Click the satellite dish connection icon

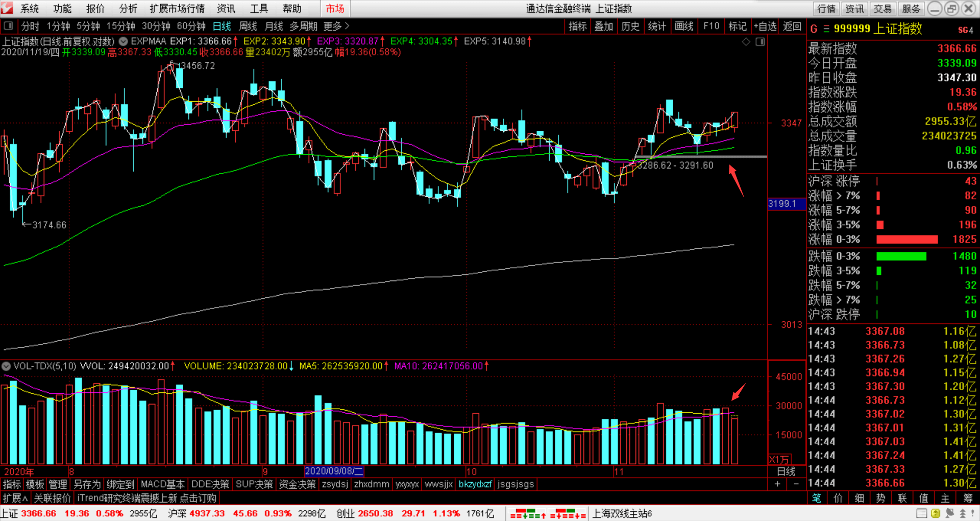pos(949,513)
